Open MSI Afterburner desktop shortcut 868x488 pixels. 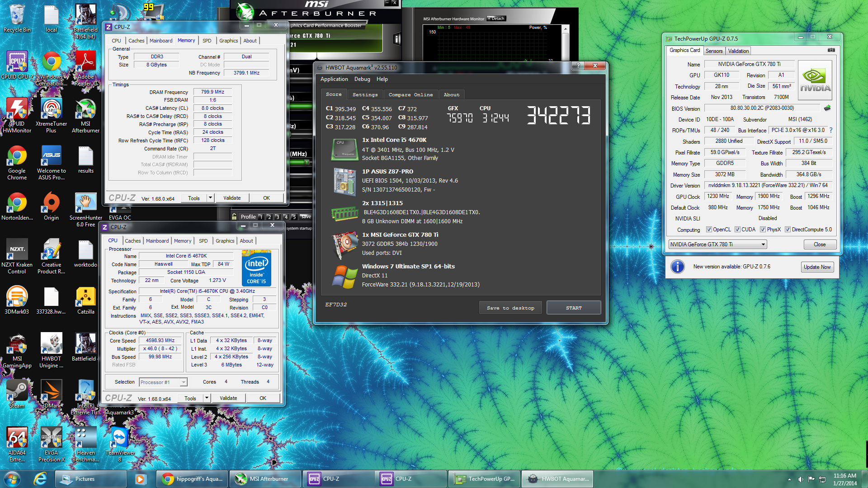(x=85, y=116)
